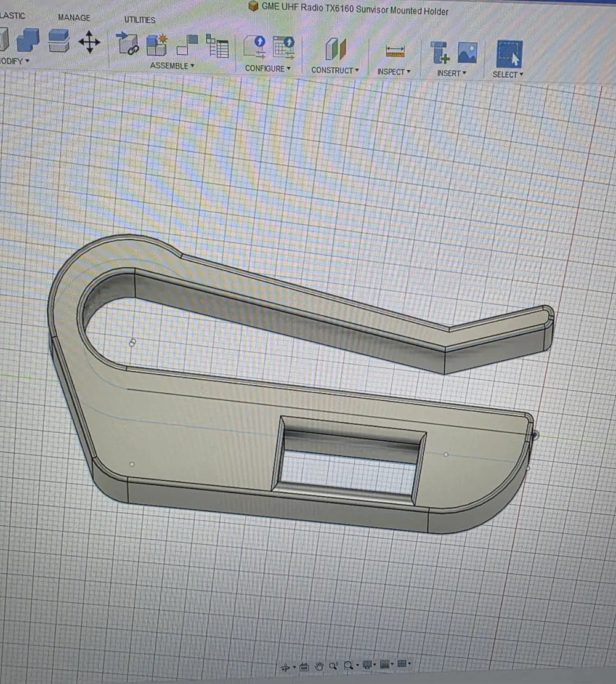Activate the Select tool icon
The image size is (616, 684).
pos(509,54)
